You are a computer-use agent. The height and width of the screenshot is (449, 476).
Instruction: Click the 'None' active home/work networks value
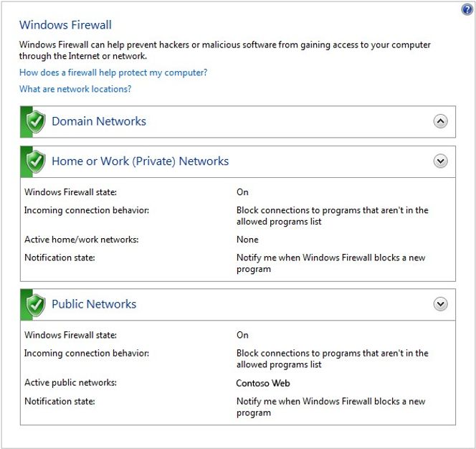[x=247, y=240]
